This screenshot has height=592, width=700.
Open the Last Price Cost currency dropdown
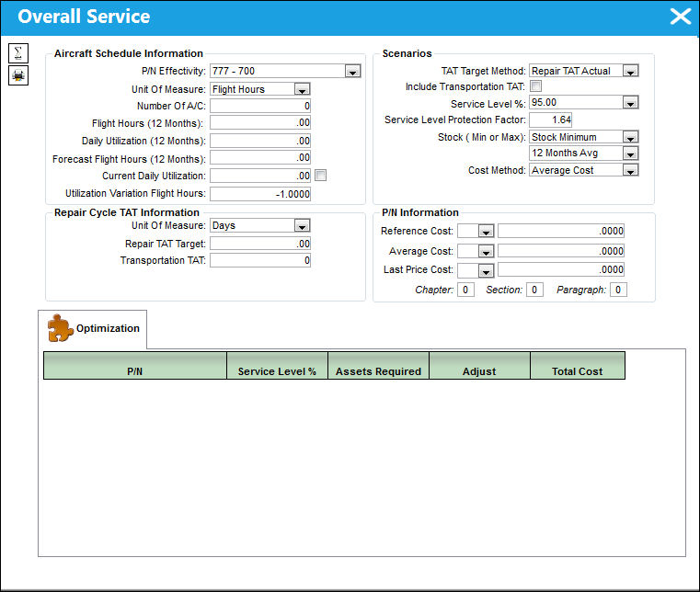(x=486, y=270)
